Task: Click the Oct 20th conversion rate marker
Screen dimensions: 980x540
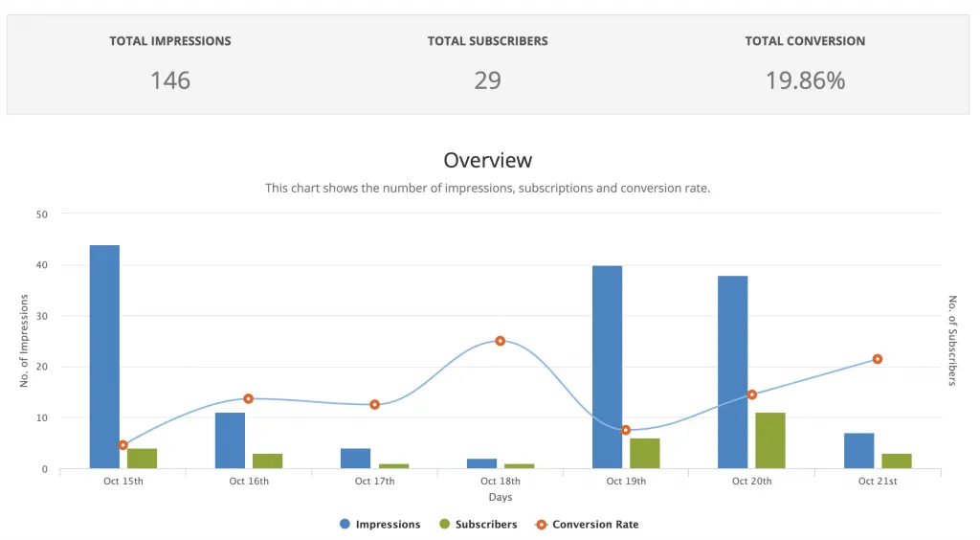Action: pyautogui.click(x=752, y=395)
